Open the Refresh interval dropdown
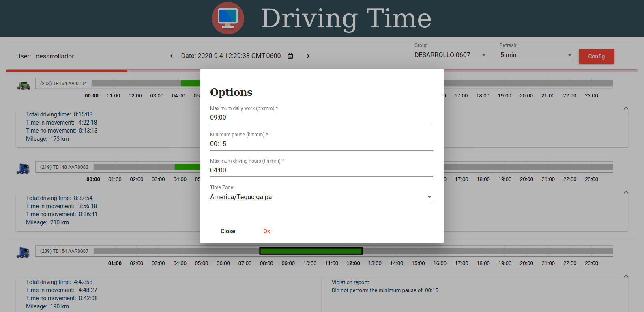This screenshot has width=644, height=312. coord(536,55)
